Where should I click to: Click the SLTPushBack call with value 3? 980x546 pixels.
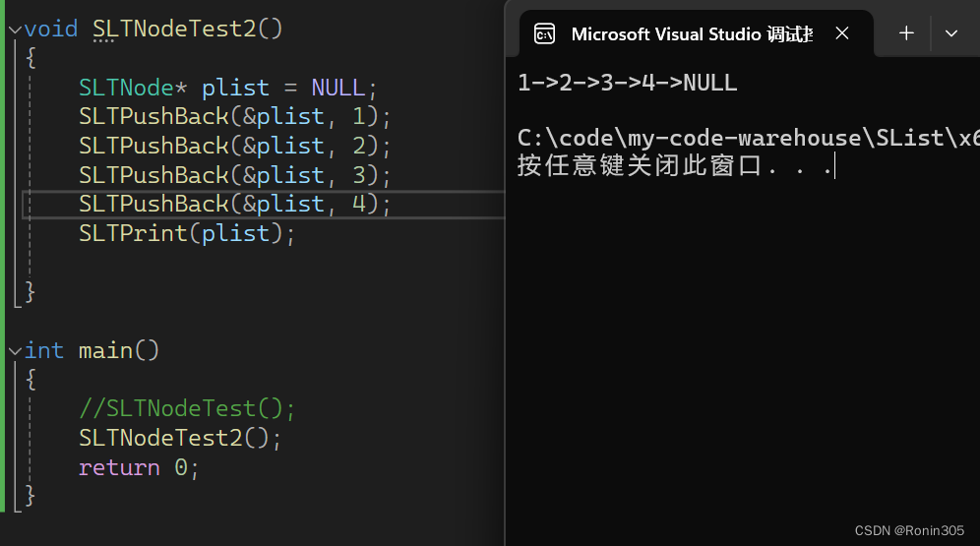(153, 175)
